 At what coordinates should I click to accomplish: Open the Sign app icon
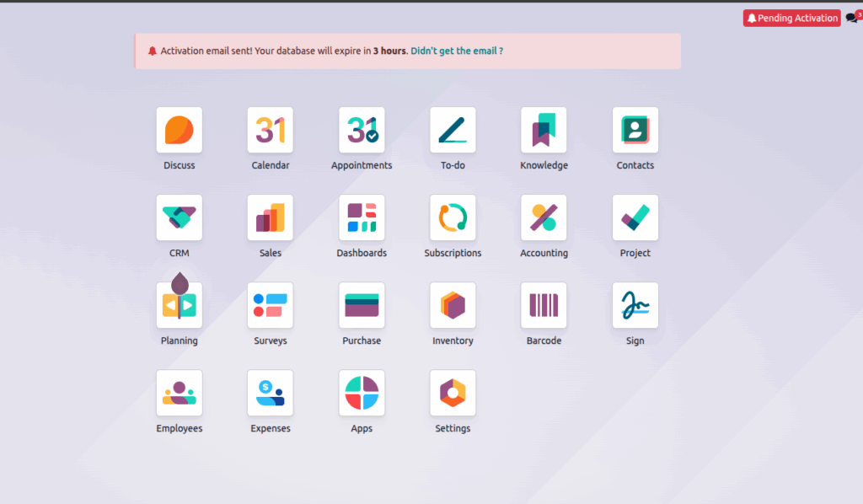635,305
